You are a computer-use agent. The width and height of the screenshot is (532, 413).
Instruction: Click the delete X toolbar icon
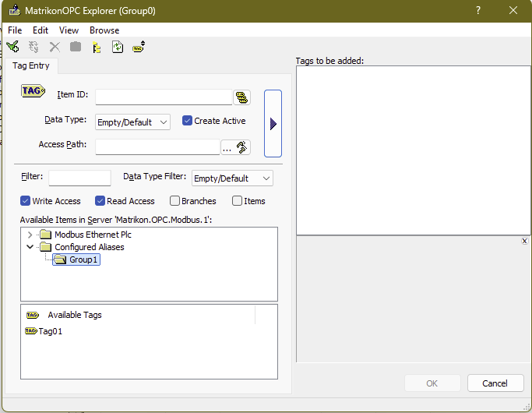pyautogui.click(x=55, y=47)
